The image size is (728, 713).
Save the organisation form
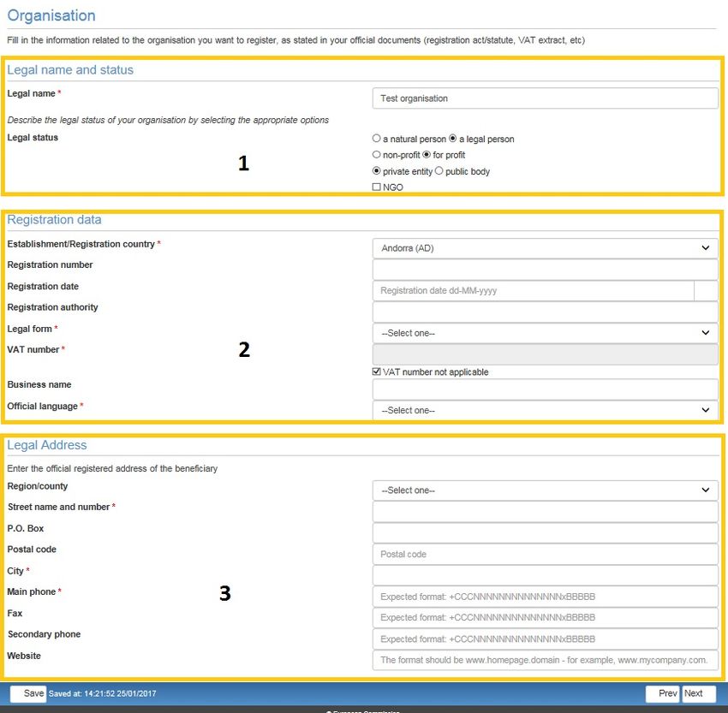coord(28,693)
